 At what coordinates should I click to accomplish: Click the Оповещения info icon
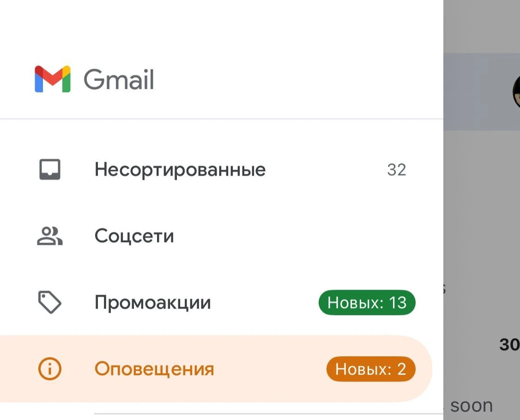click(x=49, y=369)
